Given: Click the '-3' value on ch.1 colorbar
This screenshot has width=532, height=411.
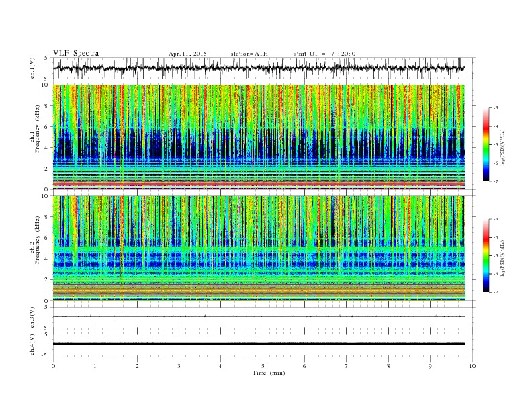Looking at the screenshot, I should (495, 108).
